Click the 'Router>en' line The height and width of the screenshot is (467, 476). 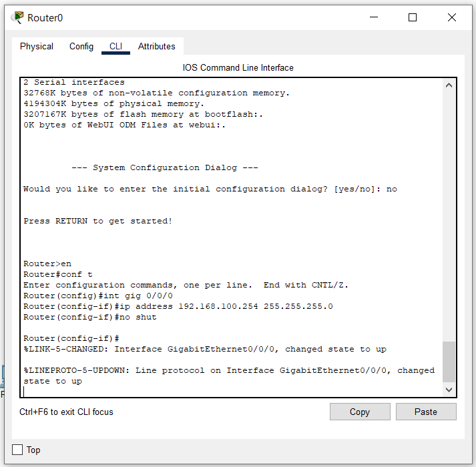click(x=47, y=264)
